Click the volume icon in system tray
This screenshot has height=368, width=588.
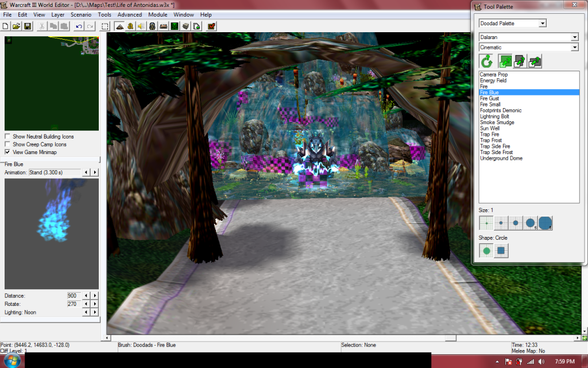point(541,362)
